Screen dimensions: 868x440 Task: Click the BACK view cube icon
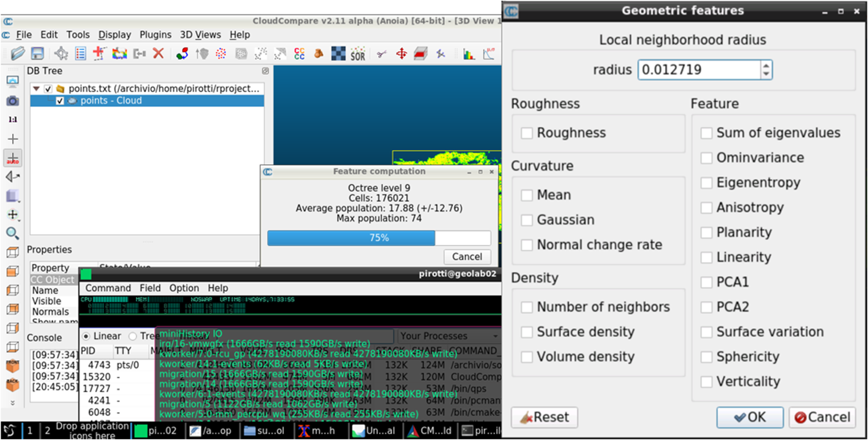(x=12, y=384)
